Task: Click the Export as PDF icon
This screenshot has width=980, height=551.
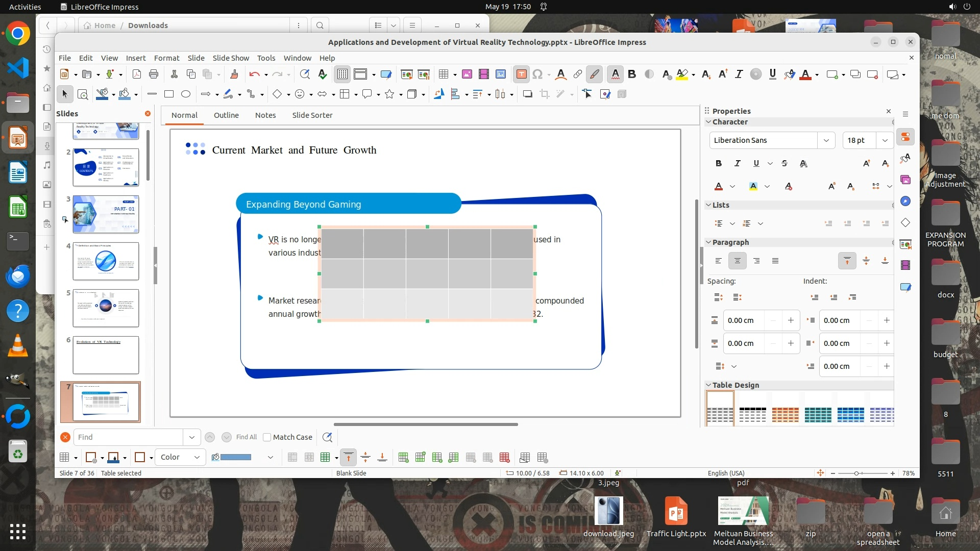Action: pos(137,74)
